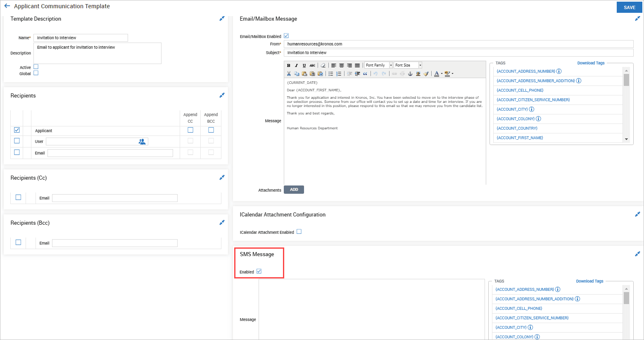Viewport: 644px width, 340px height.
Task: Check the User recipient checkbox
Action: click(x=17, y=141)
